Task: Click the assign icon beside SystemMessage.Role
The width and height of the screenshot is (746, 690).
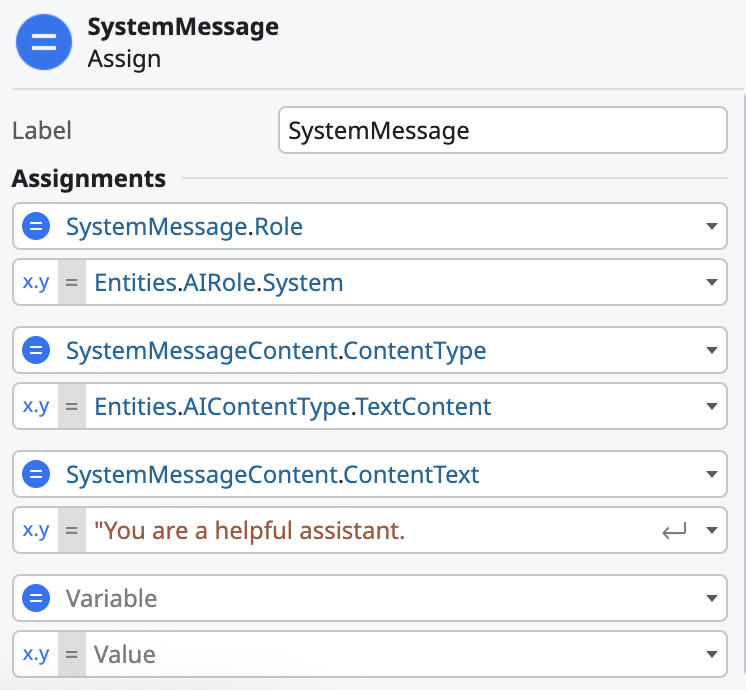Action: [36, 226]
